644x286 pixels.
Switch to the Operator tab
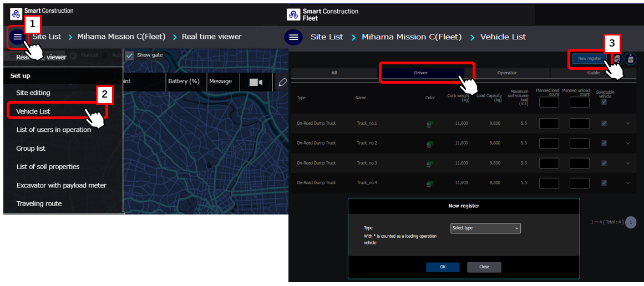tap(506, 73)
